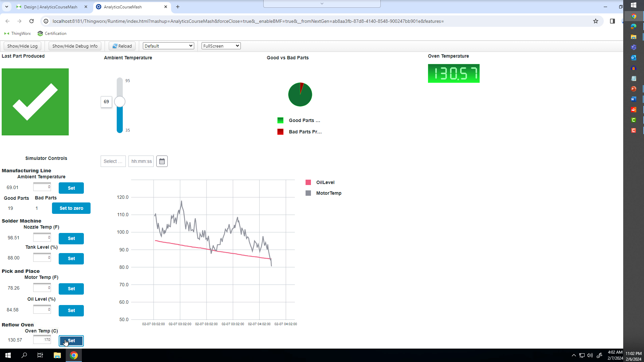Expand the Default style dropdown
This screenshot has height=362, width=644.
click(x=168, y=46)
